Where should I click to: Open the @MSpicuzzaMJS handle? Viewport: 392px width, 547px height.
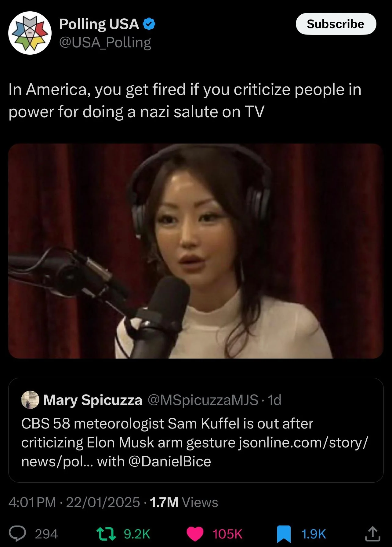[203, 400]
